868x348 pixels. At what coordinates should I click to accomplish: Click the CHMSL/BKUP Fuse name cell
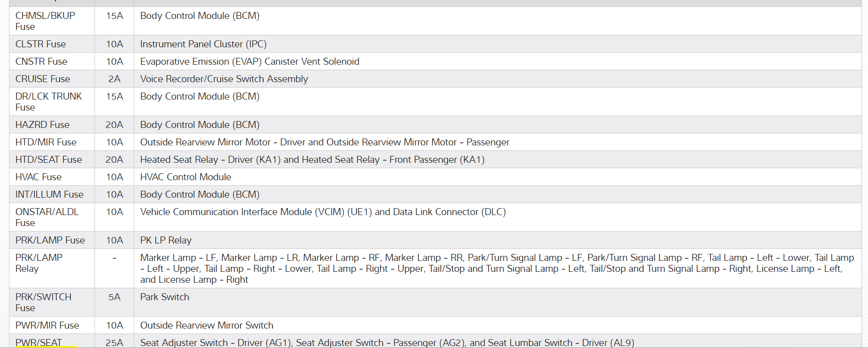point(45,21)
